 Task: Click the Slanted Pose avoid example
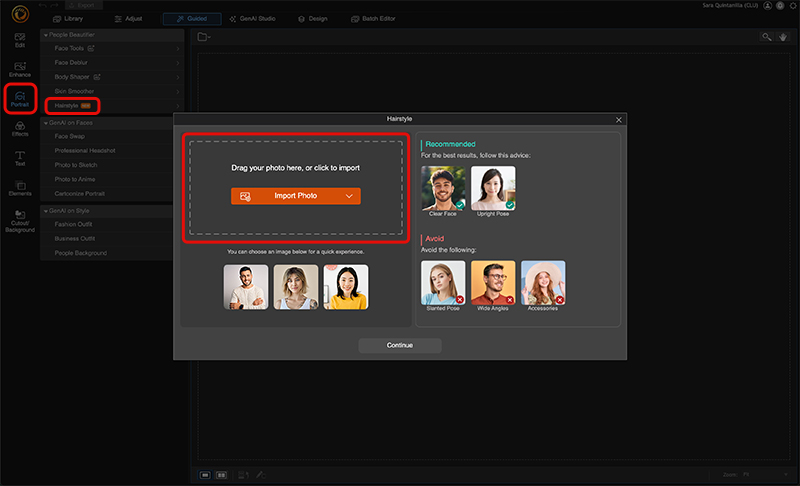pos(443,283)
